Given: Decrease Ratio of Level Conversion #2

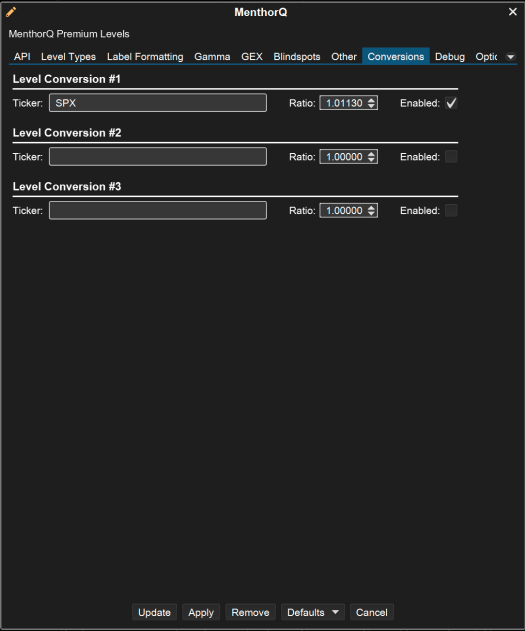Looking at the screenshot, I should point(371,160).
